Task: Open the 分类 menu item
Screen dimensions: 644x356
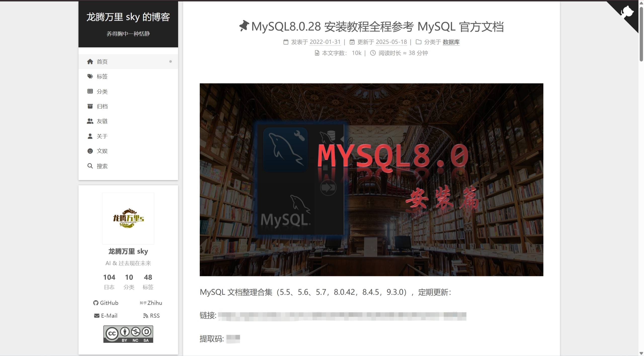Action: [128, 91]
